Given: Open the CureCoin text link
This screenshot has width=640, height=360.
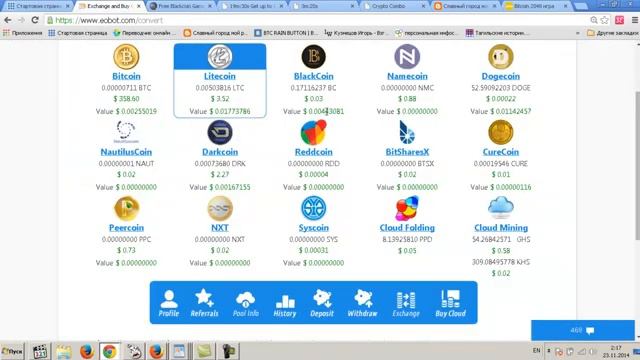Looking at the screenshot, I should pyautogui.click(x=500, y=152).
